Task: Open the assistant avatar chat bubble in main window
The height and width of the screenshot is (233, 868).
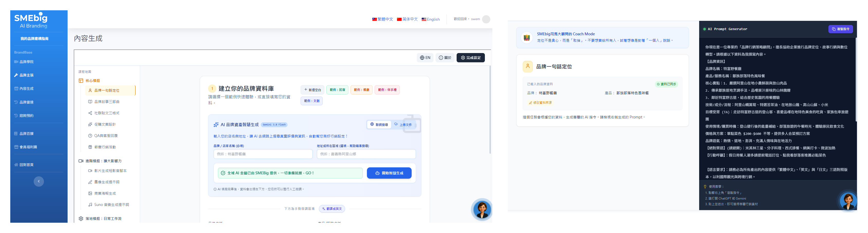Action: (482, 210)
